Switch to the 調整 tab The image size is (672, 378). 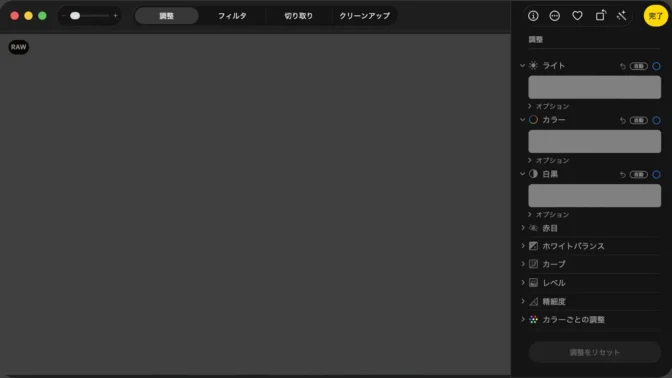point(166,16)
